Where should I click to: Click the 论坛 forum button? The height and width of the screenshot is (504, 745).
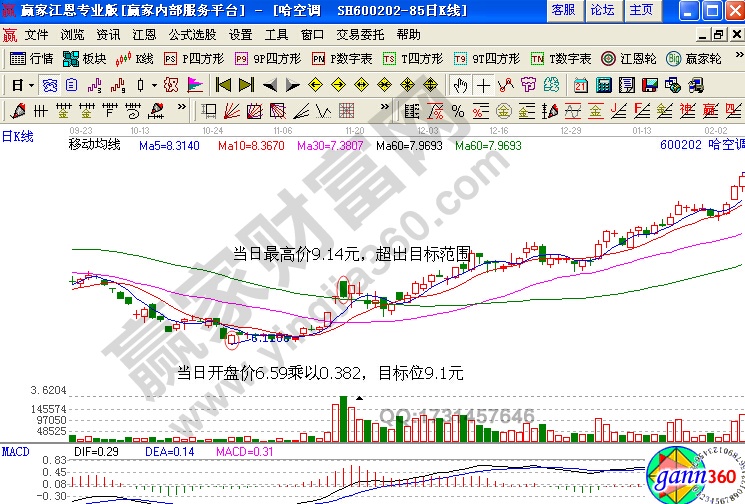click(x=602, y=10)
